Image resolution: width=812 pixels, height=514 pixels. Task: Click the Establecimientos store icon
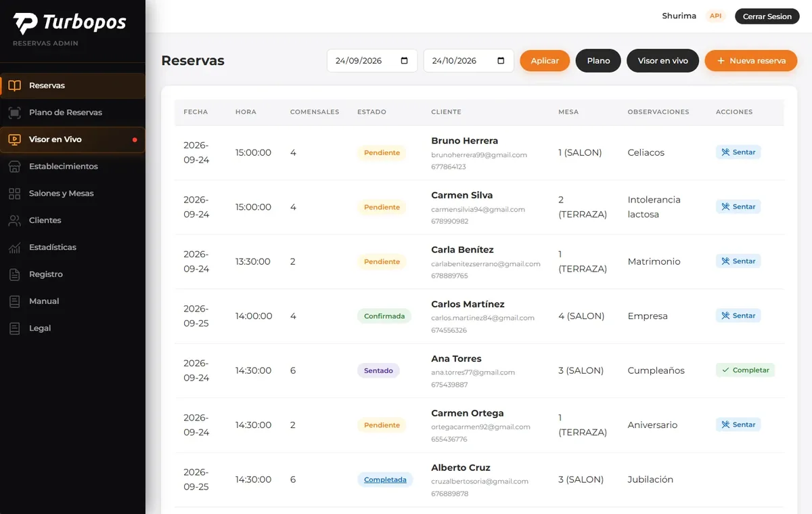coord(14,167)
